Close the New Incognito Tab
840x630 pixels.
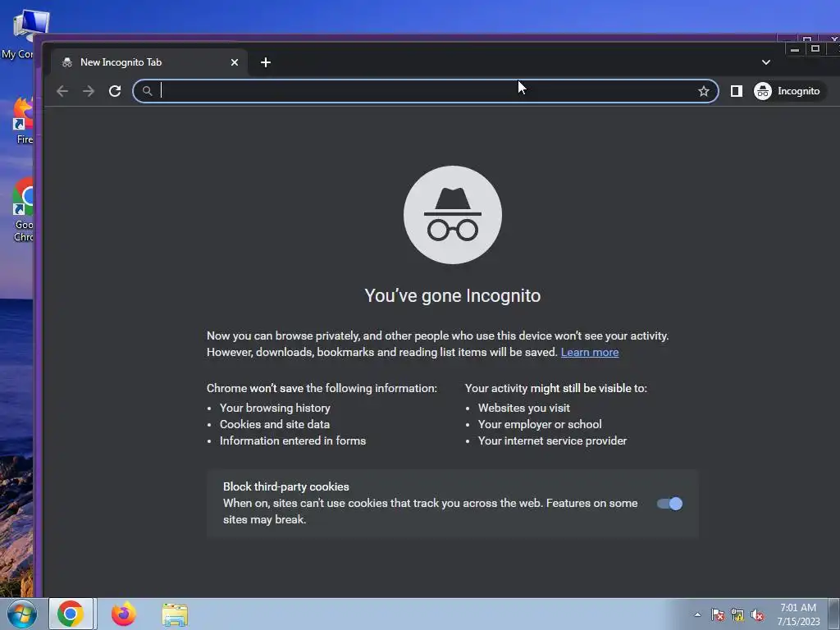235,62
